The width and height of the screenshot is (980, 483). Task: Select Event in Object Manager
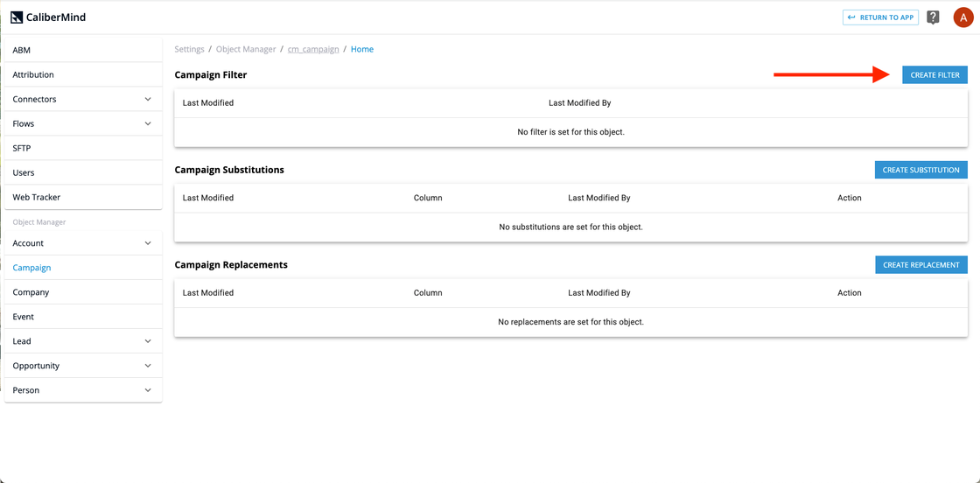pos(83,317)
